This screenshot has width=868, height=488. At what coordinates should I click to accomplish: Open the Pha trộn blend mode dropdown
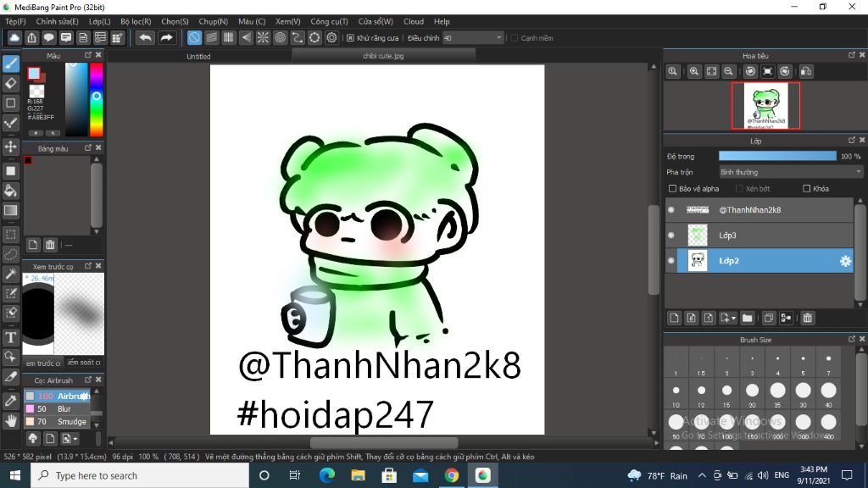(x=791, y=172)
